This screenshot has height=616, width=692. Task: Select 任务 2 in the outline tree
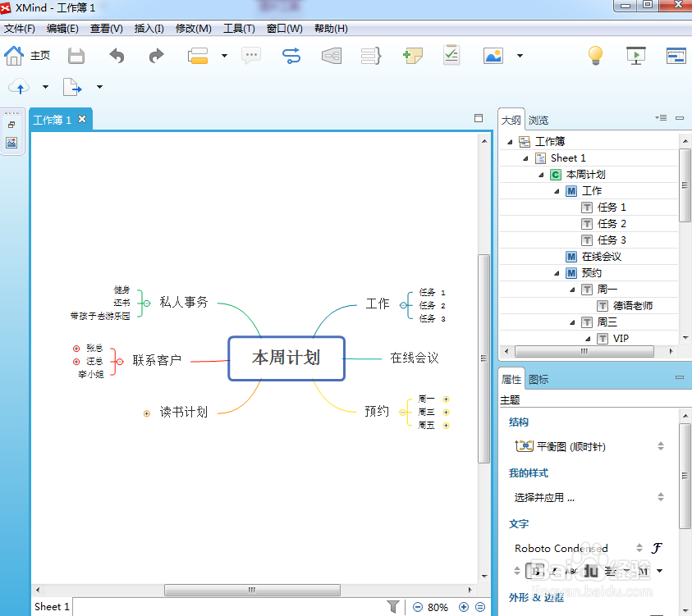coord(612,224)
